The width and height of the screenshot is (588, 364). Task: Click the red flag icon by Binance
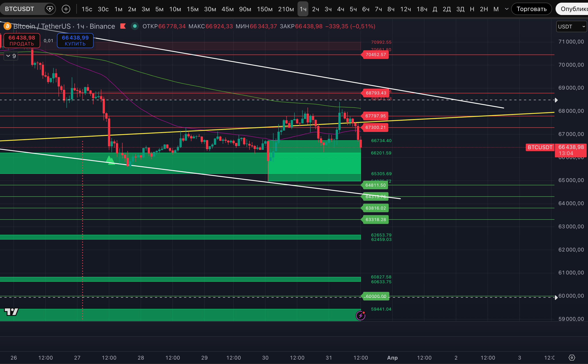pos(123,26)
